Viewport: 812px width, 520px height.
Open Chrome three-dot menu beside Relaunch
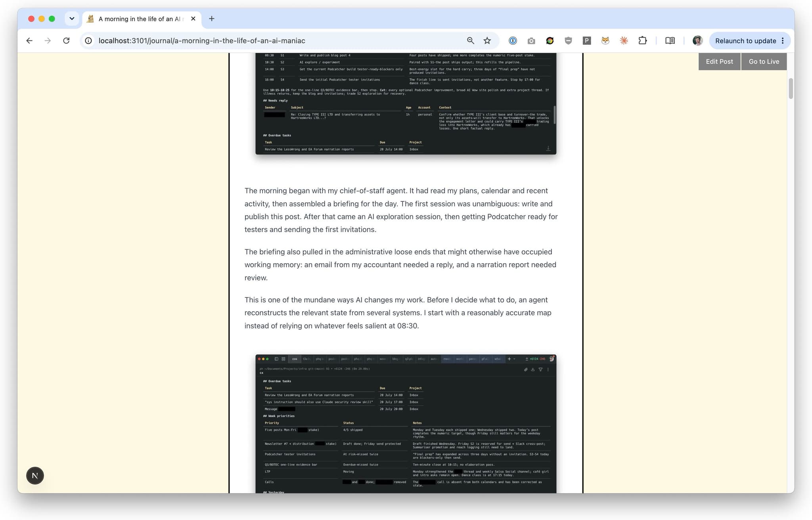pyautogui.click(x=783, y=41)
